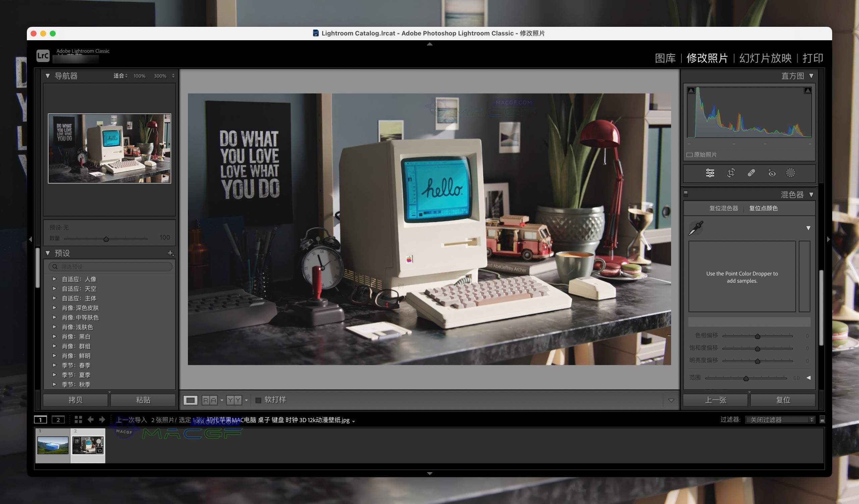This screenshot has width=859, height=504.
Task: Collapse the 导航器 panel
Action: [x=48, y=76]
